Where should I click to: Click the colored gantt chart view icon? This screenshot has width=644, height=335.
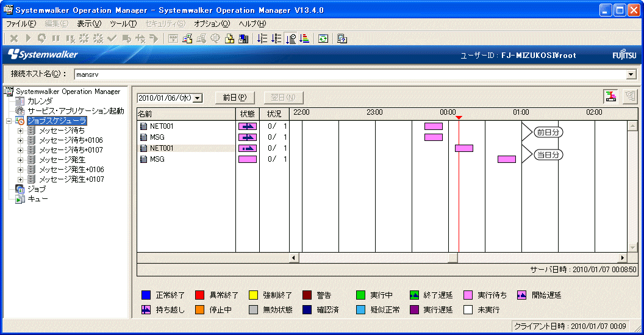pos(610,96)
